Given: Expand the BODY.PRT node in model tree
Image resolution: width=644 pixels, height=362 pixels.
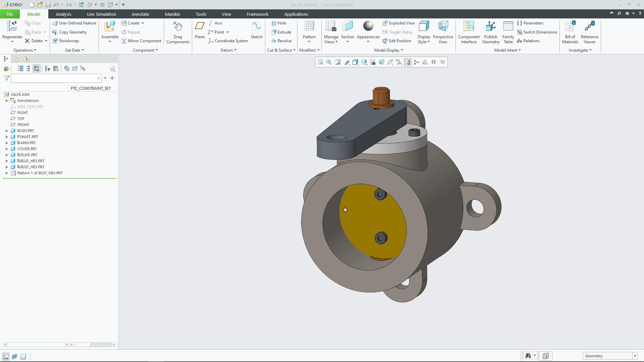Looking at the screenshot, I should pos(7,131).
